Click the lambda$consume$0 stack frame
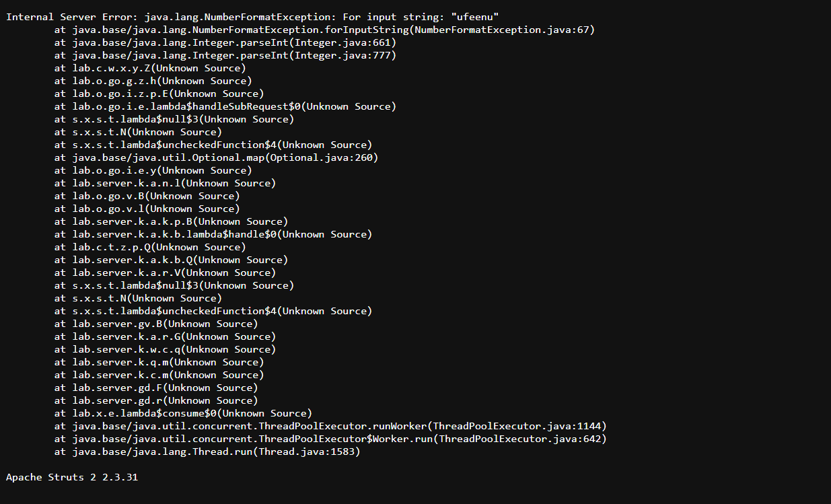The height and width of the screenshot is (504, 831). [183, 413]
